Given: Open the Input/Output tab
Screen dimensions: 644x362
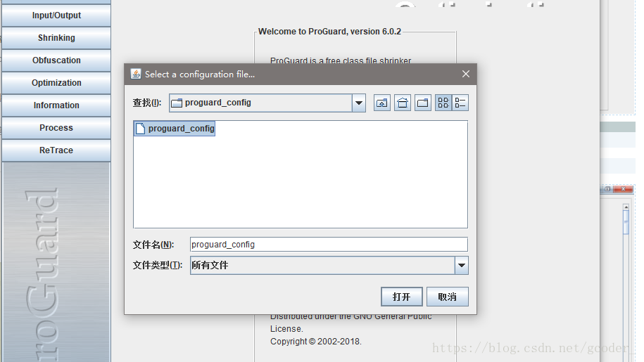Looking at the screenshot, I should click(x=56, y=15).
